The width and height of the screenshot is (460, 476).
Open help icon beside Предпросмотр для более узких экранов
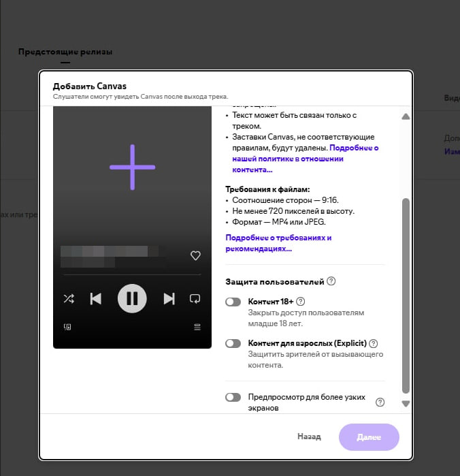[x=380, y=402]
